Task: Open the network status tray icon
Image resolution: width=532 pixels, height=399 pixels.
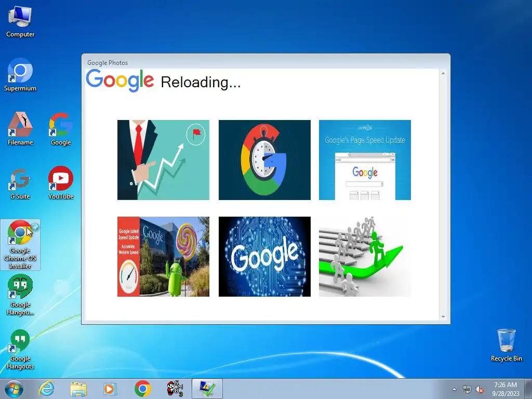Action: click(467, 390)
